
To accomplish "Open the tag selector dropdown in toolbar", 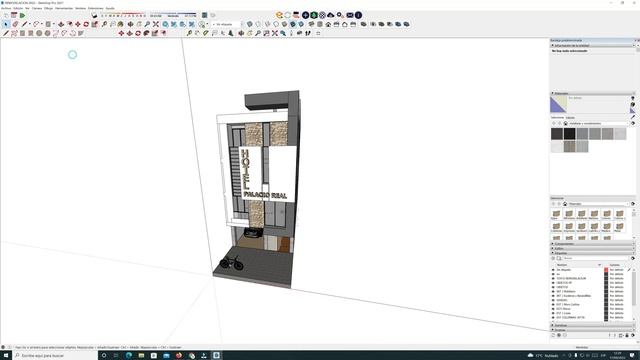I will pyautogui.click(x=226, y=24).
